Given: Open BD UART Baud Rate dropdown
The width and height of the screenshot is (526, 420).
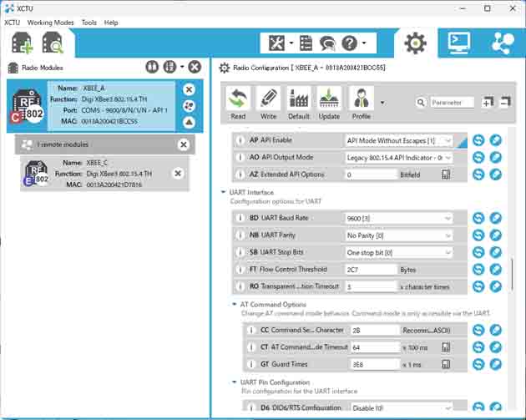Looking at the screenshot, I should coord(398,219).
